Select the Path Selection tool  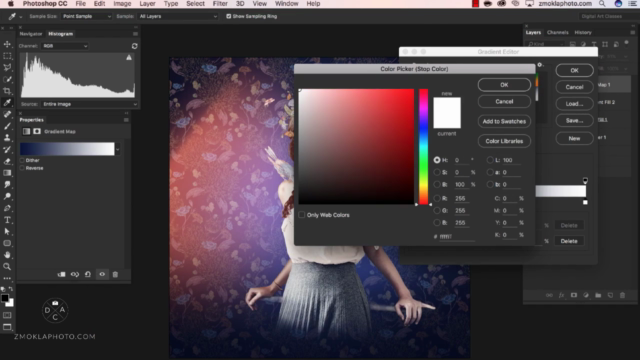[7, 231]
